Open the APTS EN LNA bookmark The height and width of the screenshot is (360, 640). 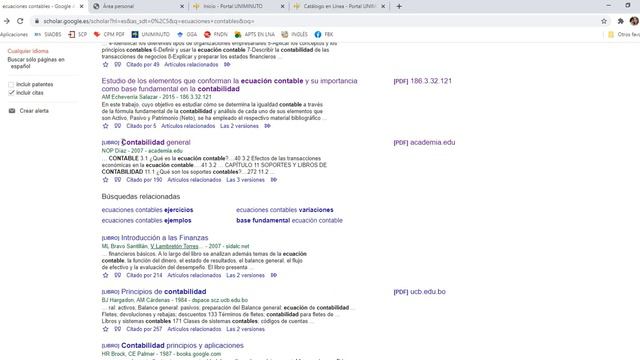coord(254,35)
